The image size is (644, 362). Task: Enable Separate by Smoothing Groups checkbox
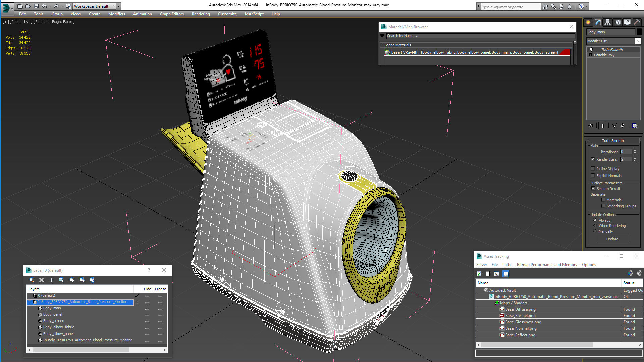click(603, 206)
